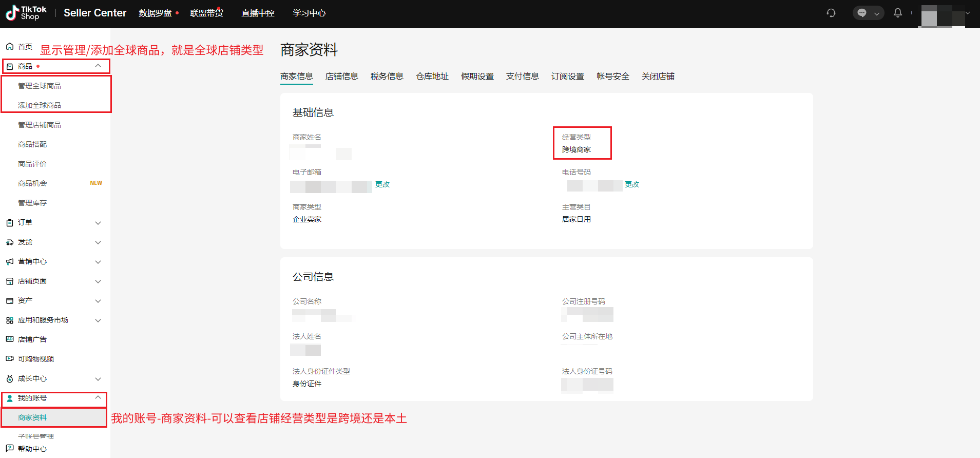This screenshot has width=980, height=458.
Task: Click the home icon beside 首页
Action: 10,47
